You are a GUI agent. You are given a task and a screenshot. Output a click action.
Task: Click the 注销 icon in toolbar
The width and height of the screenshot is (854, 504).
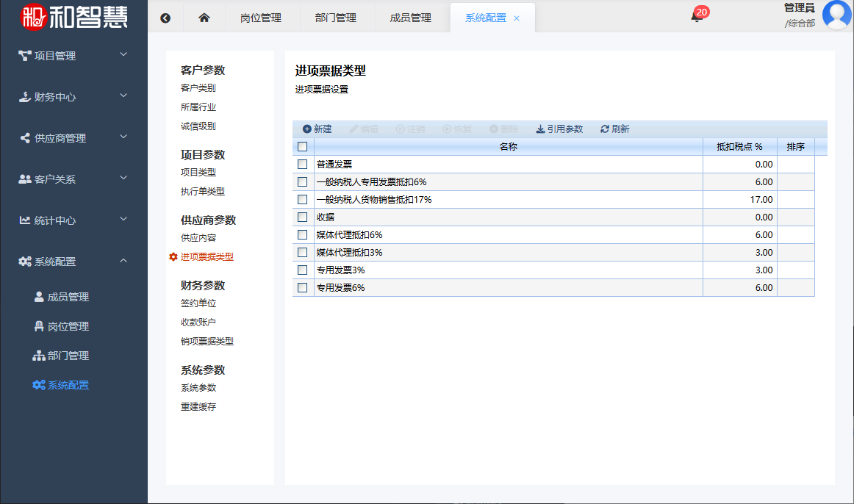(401, 129)
